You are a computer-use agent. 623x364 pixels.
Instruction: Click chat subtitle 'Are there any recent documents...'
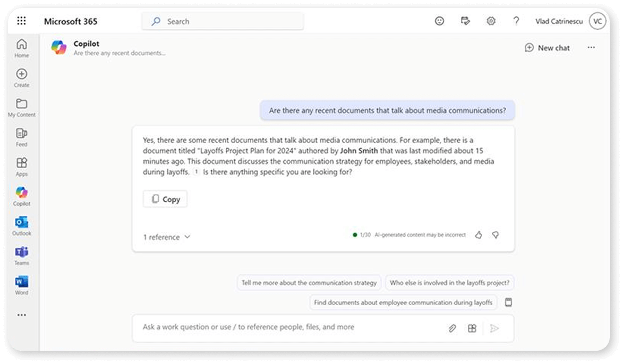[x=120, y=53]
